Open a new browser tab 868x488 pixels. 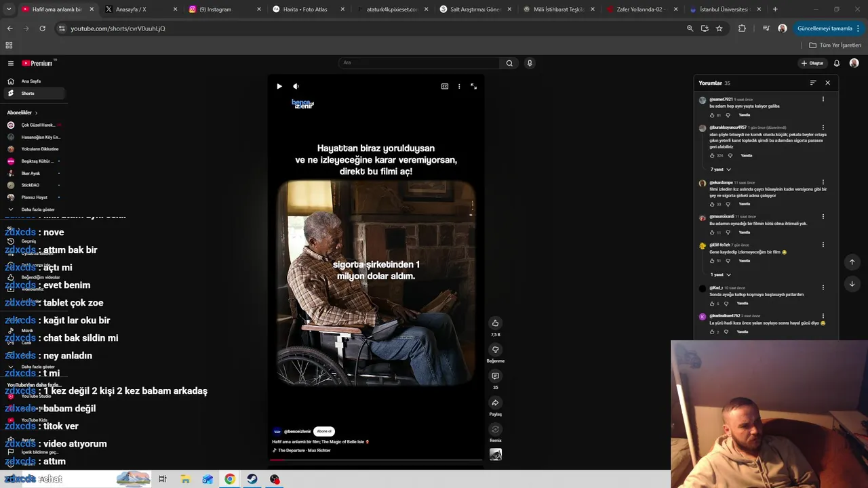(775, 9)
